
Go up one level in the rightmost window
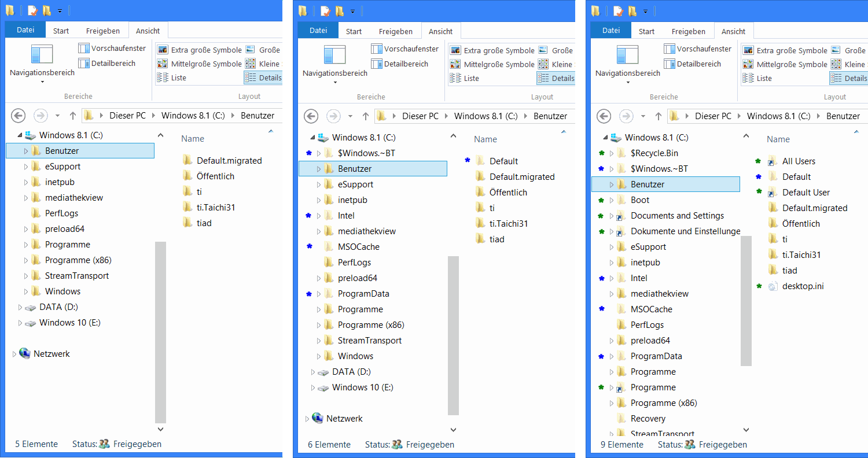click(x=659, y=116)
